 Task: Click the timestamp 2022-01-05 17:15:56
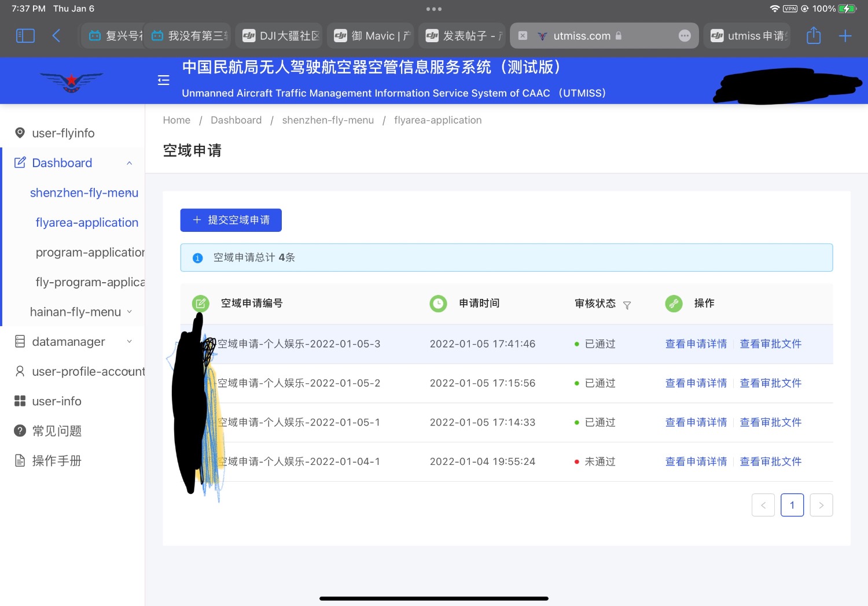[483, 383]
